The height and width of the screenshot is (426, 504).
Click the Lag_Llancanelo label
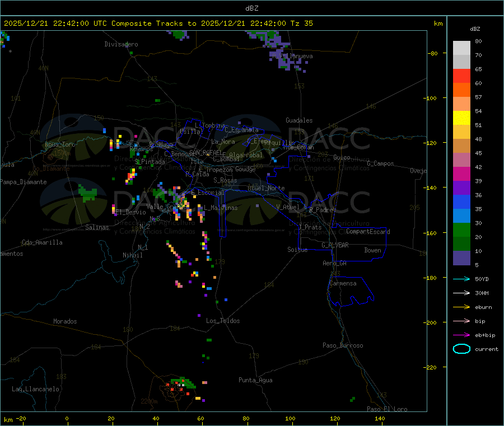(36, 388)
